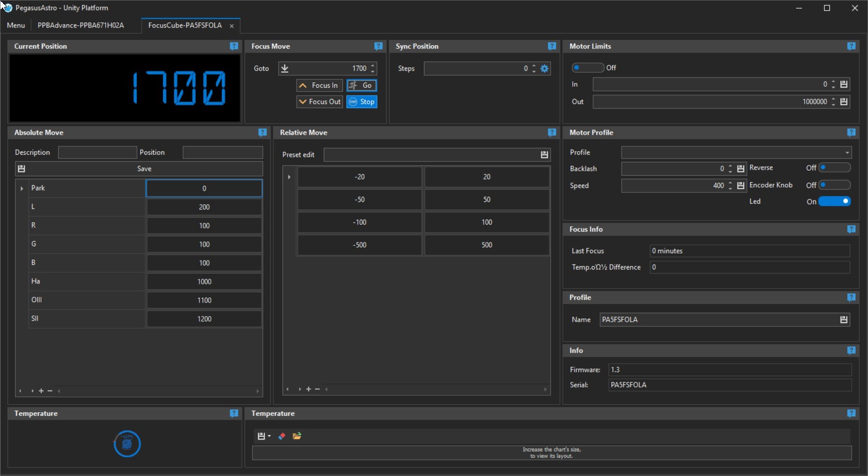The height and width of the screenshot is (476, 868).
Task: Save the Motor Limits In value
Action: [x=844, y=84]
